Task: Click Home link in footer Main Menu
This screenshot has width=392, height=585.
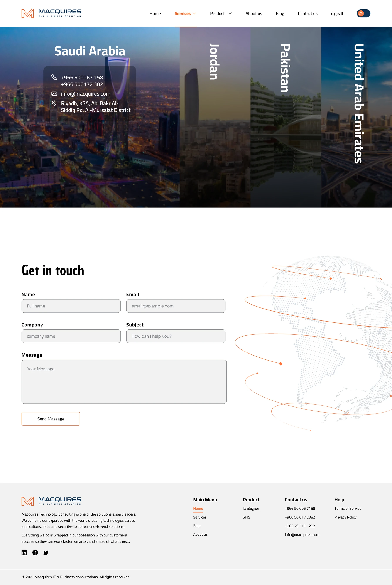Action: [x=198, y=509]
